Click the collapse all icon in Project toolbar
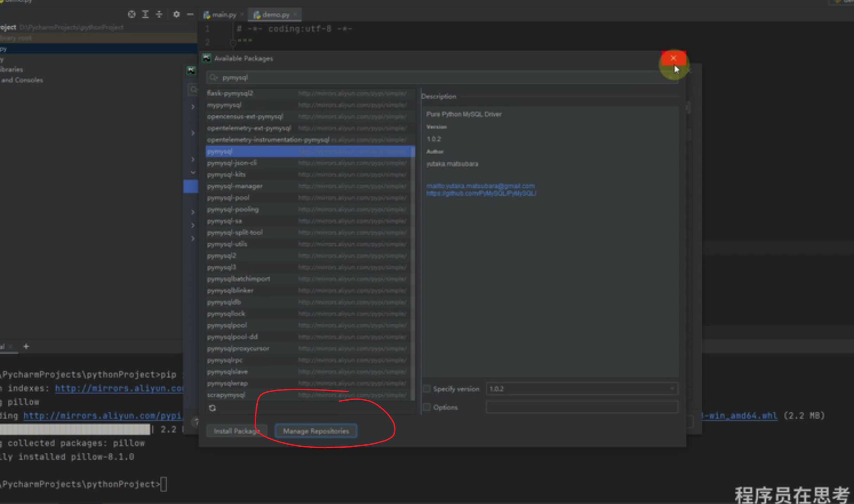 pyautogui.click(x=159, y=14)
